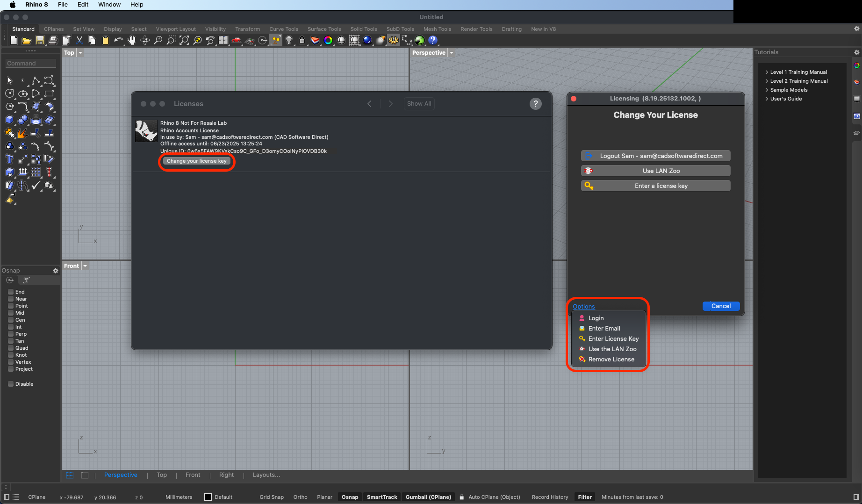Select the Polygon tool in left sidebar
The height and width of the screenshot is (504, 862).
(9, 107)
